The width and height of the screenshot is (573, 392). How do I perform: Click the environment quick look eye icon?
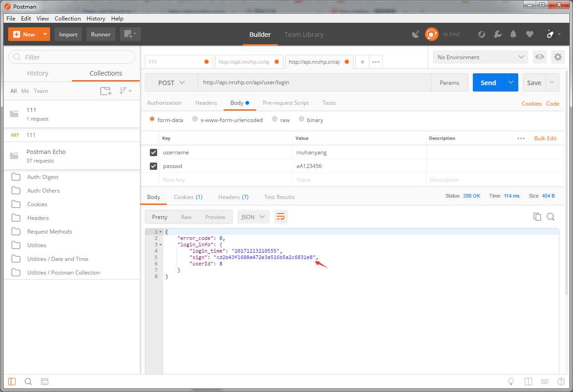tap(540, 57)
